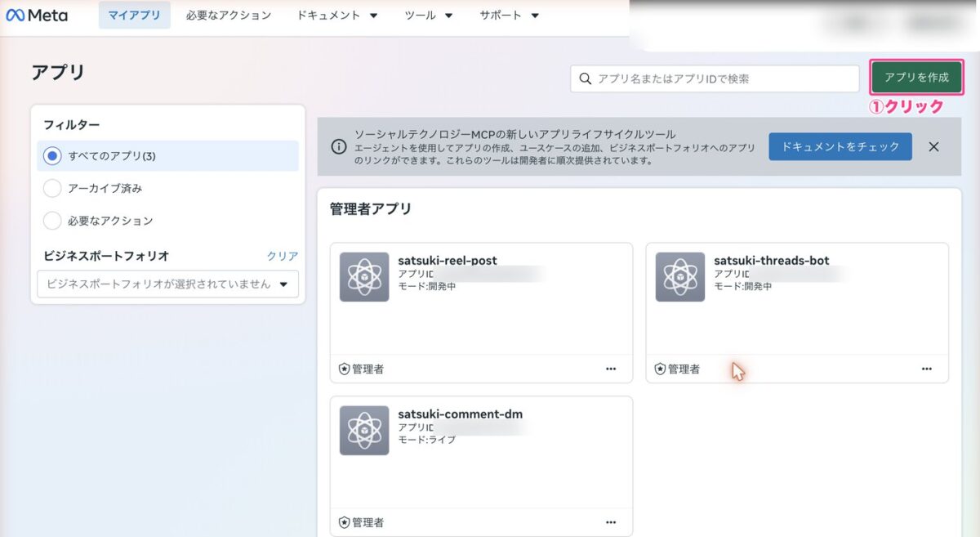This screenshot has height=537, width=980.
Task: Click アプリ page heading
Action: (x=58, y=72)
